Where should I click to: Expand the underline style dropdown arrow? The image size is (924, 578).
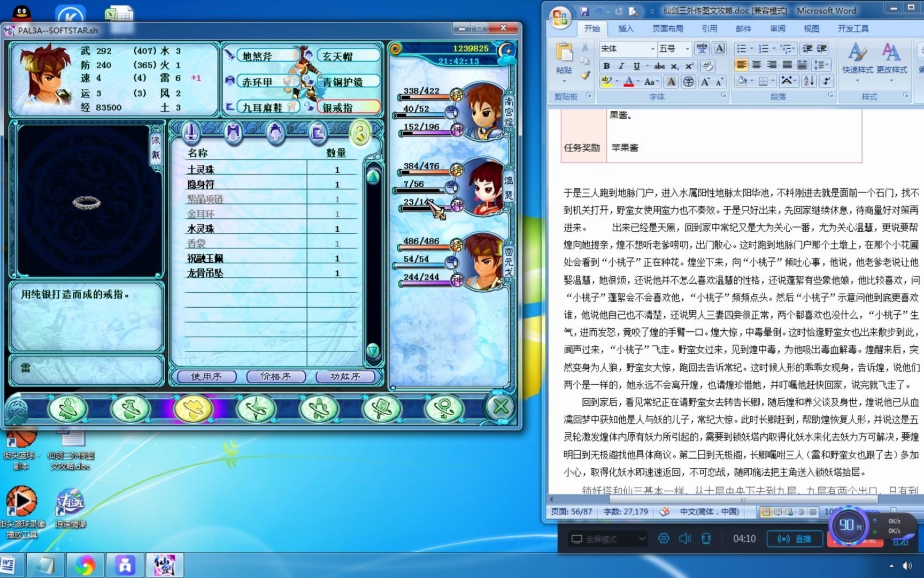tap(647, 66)
